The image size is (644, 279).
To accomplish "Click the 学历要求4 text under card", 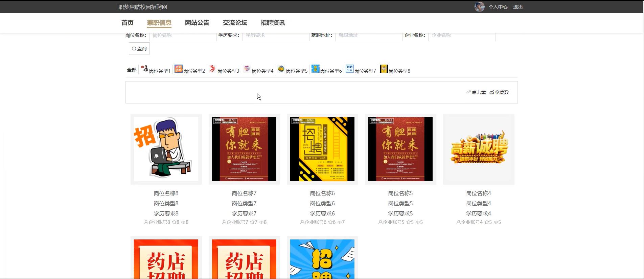I will (x=479, y=214).
